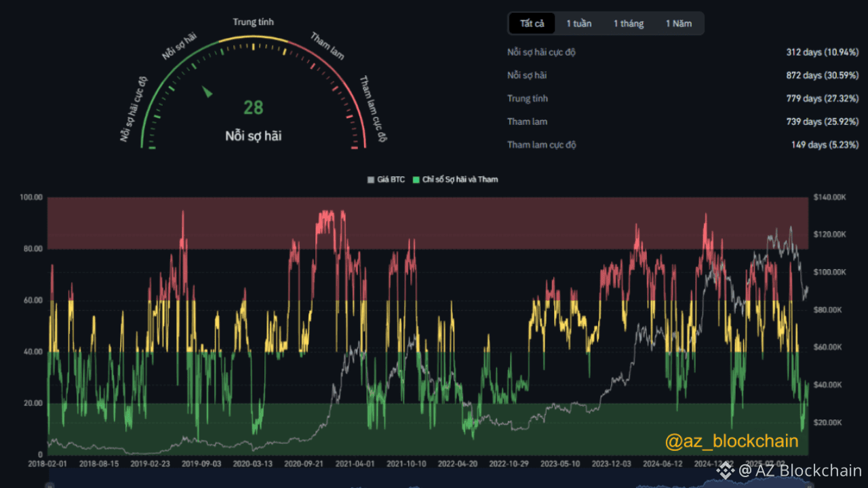Click the Tham lam gauge label
Image resolution: width=868 pixels, height=488 pixels.
pyautogui.click(x=328, y=45)
